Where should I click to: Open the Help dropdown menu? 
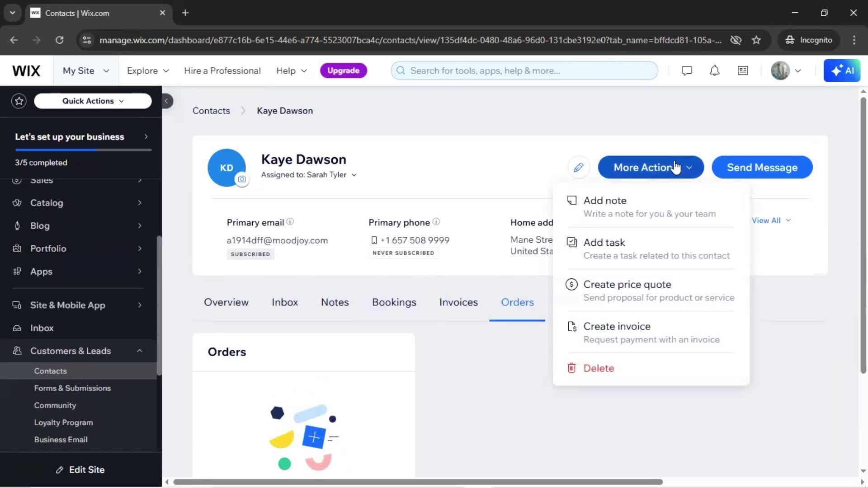(292, 71)
